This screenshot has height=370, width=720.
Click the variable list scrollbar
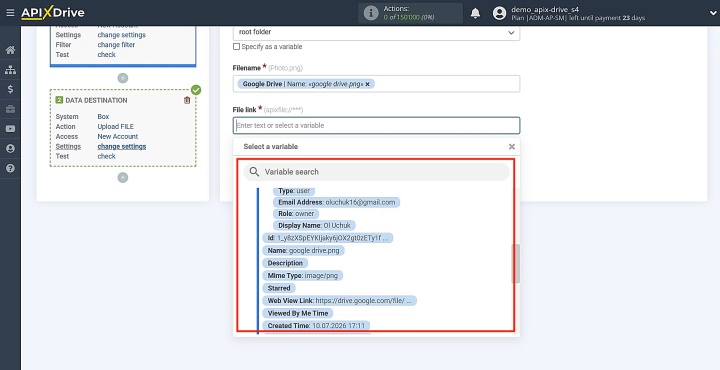tap(516, 263)
